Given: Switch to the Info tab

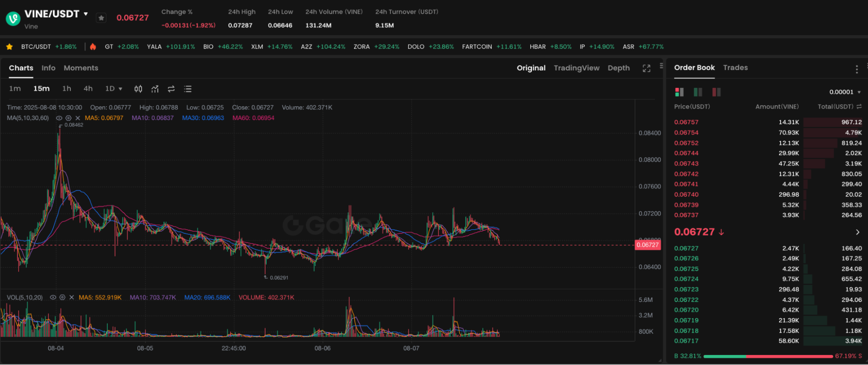Looking at the screenshot, I should point(48,68).
